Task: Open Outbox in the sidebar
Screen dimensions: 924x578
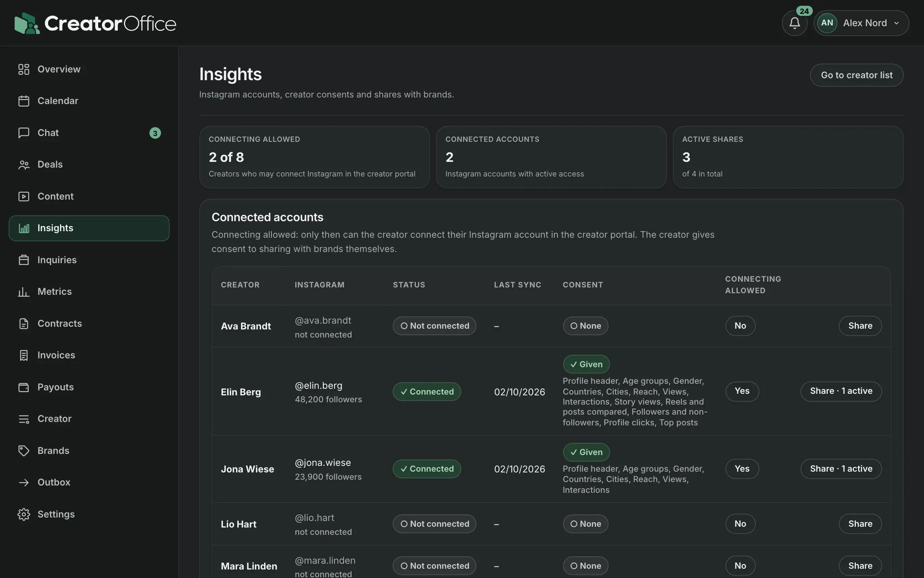Action: click(x=89, y=482)
